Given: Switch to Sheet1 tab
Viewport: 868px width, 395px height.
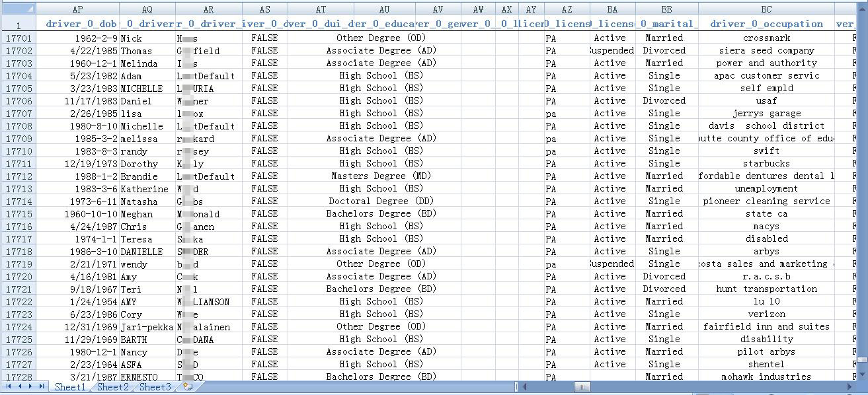Looking at the screenshot, I should click(69, 387).
